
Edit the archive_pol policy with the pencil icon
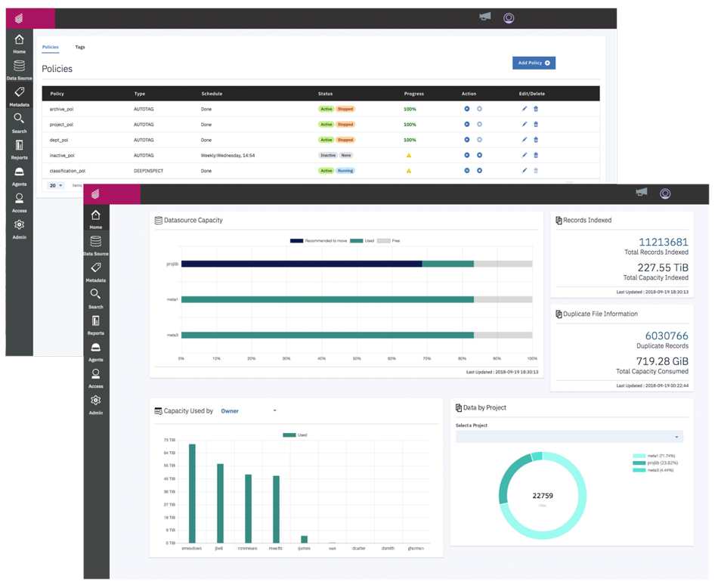pos(525,109)
